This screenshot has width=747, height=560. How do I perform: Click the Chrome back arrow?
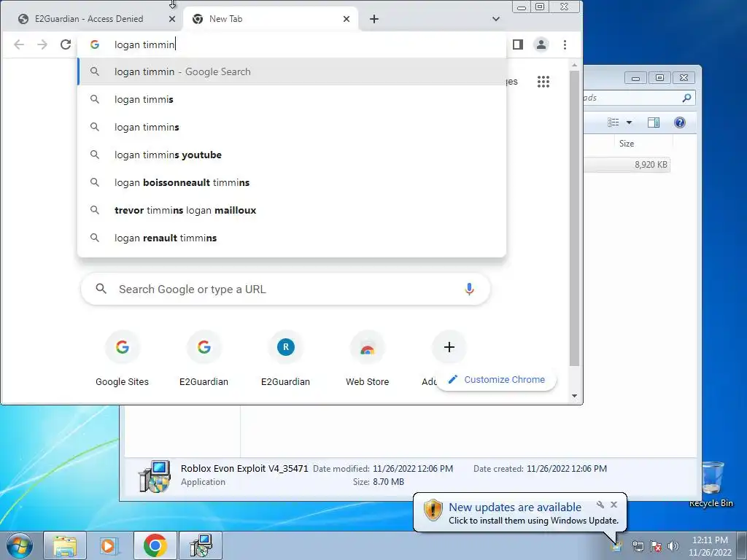click(x=19, y=44)
